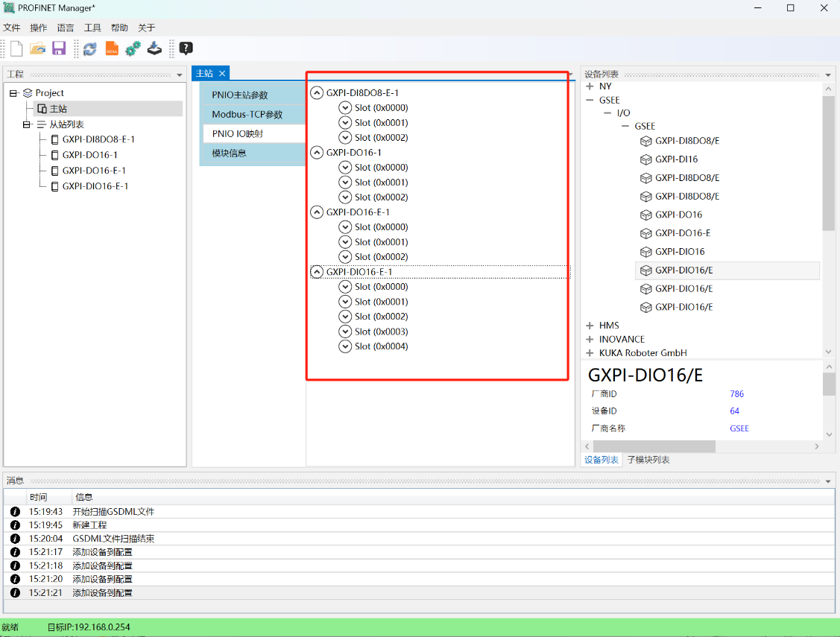Click the device details horizontal scrollbar

[x=654, y=446]
